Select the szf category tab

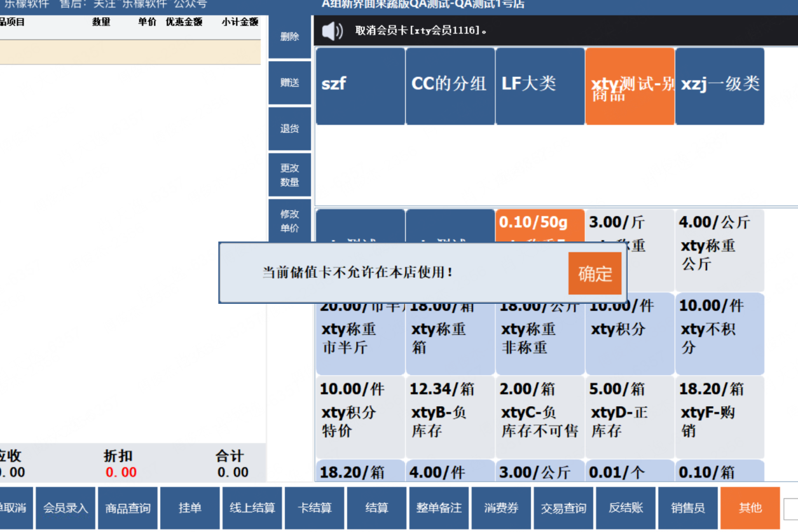coord(361,86)
